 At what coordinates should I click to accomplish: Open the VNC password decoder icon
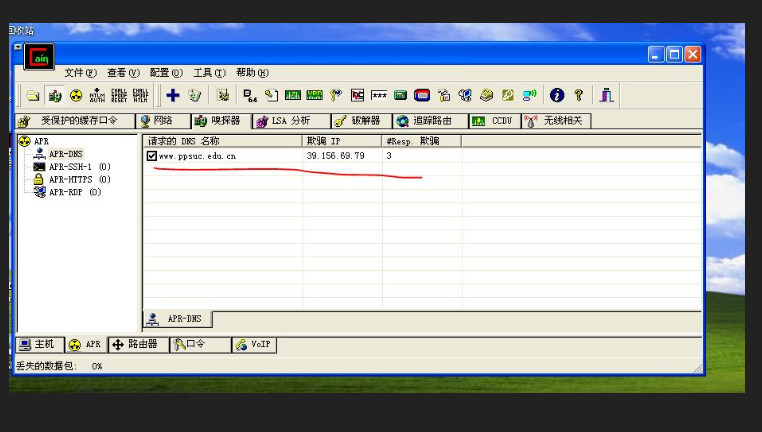(x=357, y=95)
